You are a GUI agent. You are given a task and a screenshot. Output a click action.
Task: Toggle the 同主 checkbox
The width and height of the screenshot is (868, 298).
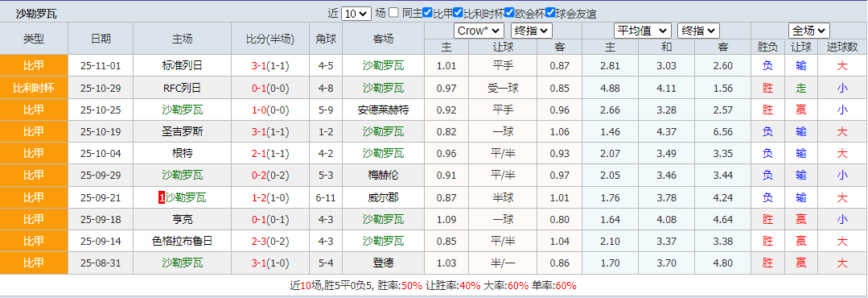[x=393, y=14]
